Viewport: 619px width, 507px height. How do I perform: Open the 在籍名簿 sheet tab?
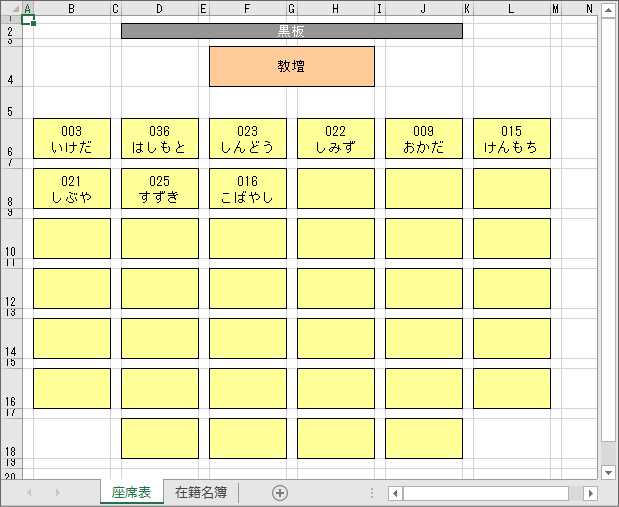201,492
